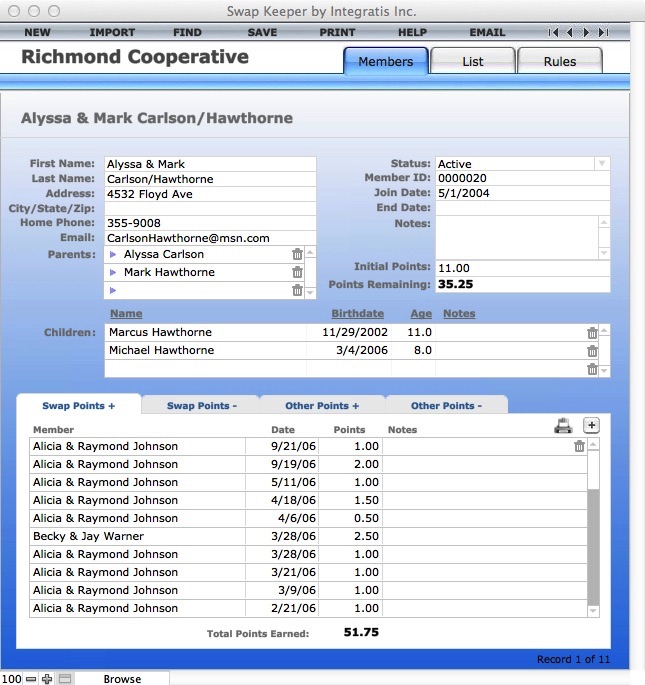Click the Last Name field

pos(210,179)
